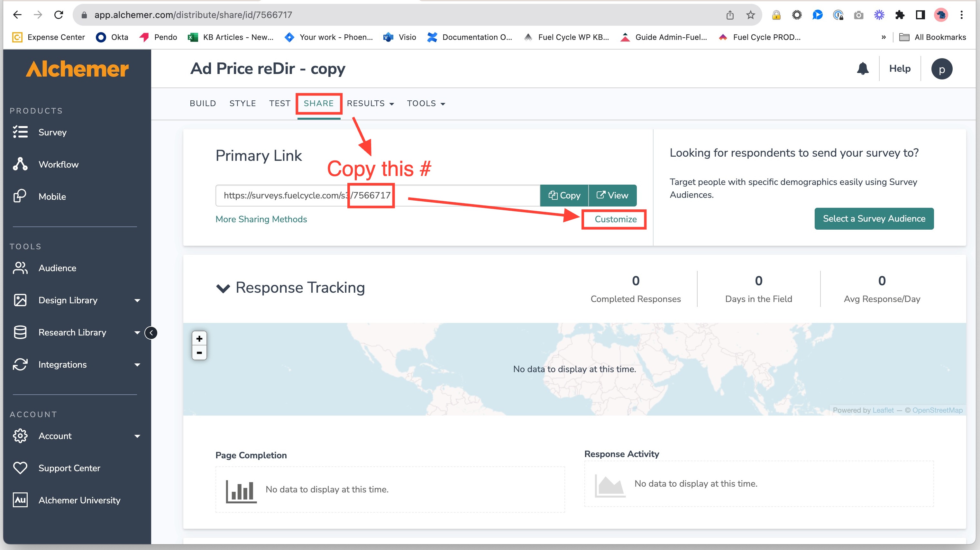The image size is (980, 550).
Task: Open the Audience tool
Action: pos(57,268)
